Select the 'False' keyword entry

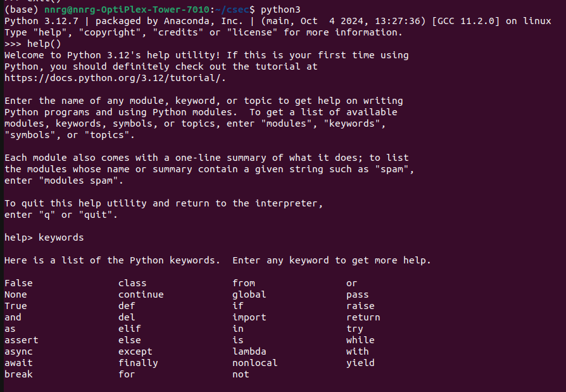click(x=18, y=283)
